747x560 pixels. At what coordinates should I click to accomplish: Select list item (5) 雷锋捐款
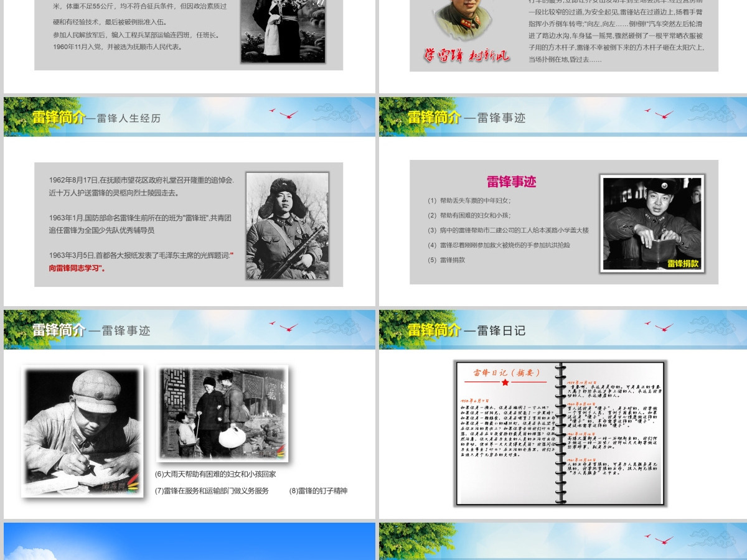(446, 260)
